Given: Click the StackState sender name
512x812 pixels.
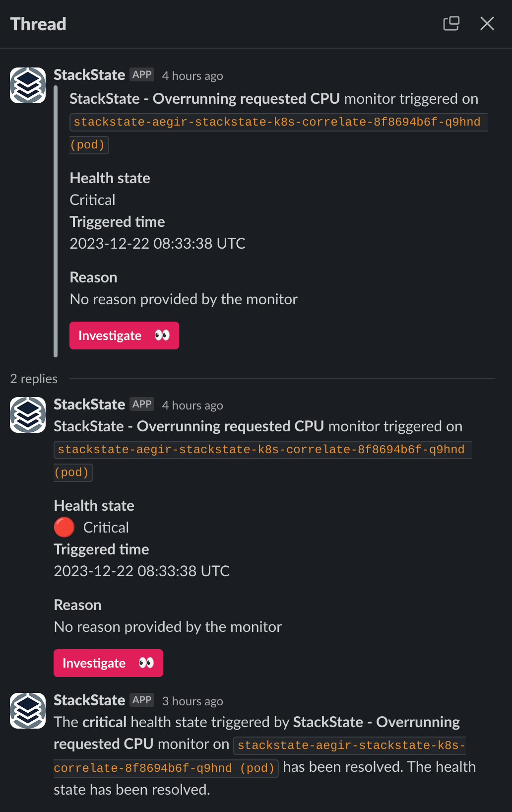Looking at the screenshot, I should click(89, 74).
